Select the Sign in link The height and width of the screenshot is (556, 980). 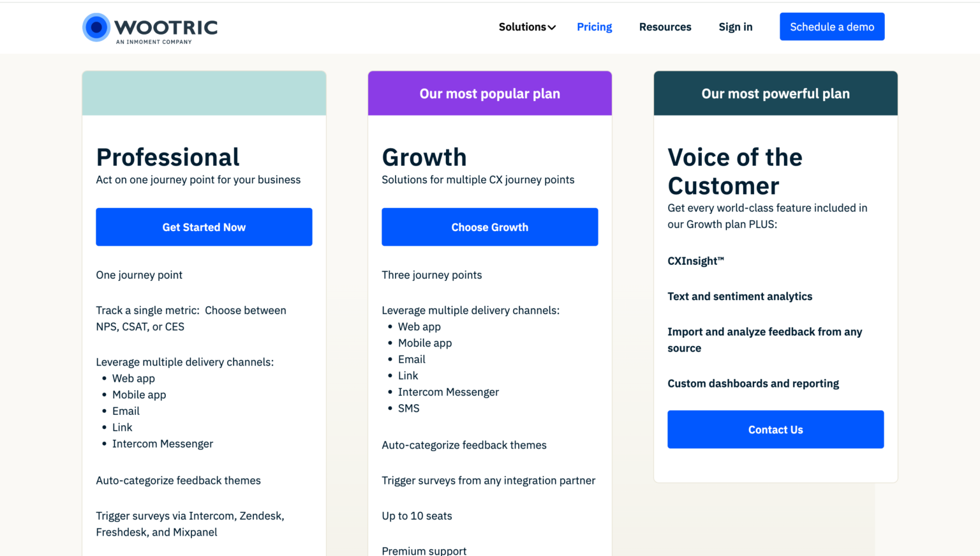[735, 27]
